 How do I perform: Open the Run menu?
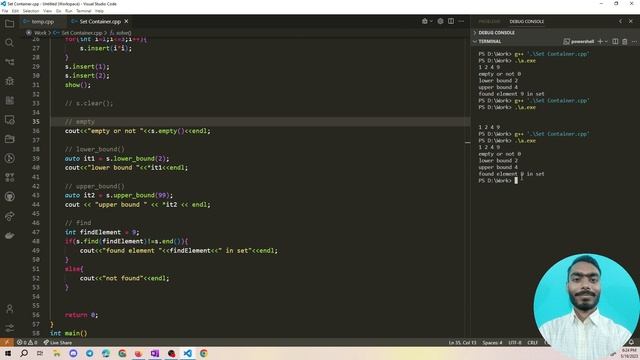pyautogui.click(x=69, y=11)
